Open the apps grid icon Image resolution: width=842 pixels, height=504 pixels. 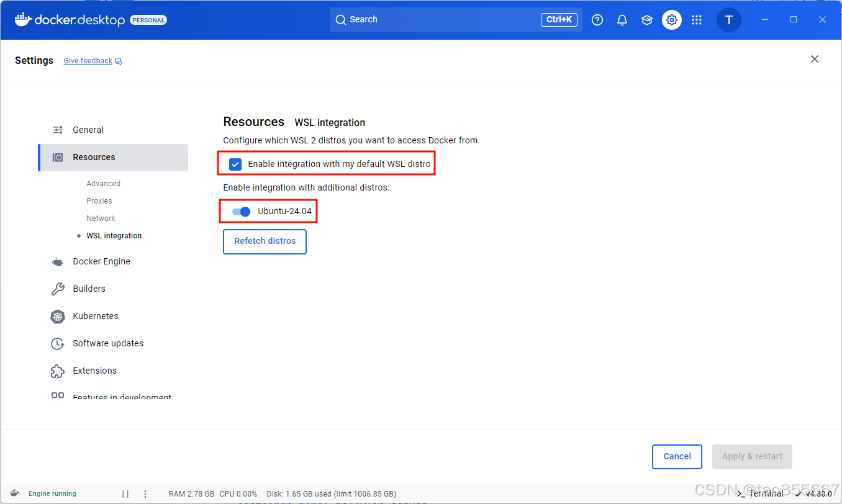[x=697, y=20]
